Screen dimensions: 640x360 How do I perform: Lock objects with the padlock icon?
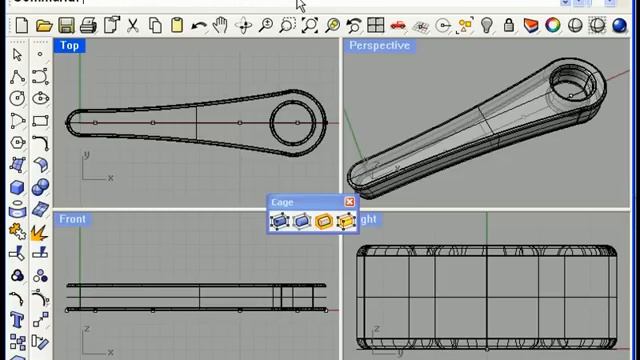(x=509, y=26)
